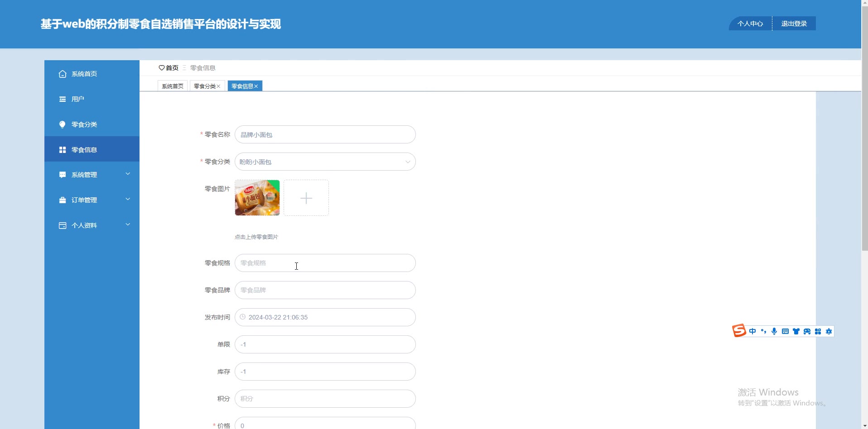
Task: Open 系统首页 in the sidebar
Action: point(92,74)
